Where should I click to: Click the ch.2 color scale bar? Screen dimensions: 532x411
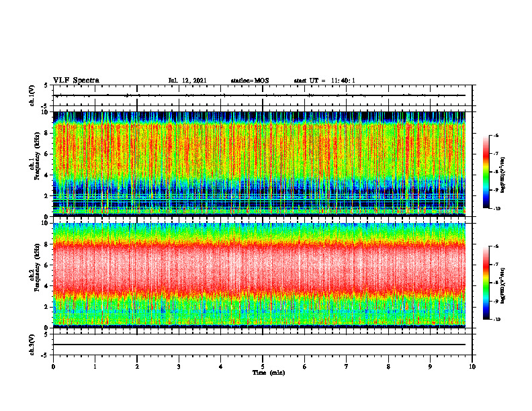486,283
